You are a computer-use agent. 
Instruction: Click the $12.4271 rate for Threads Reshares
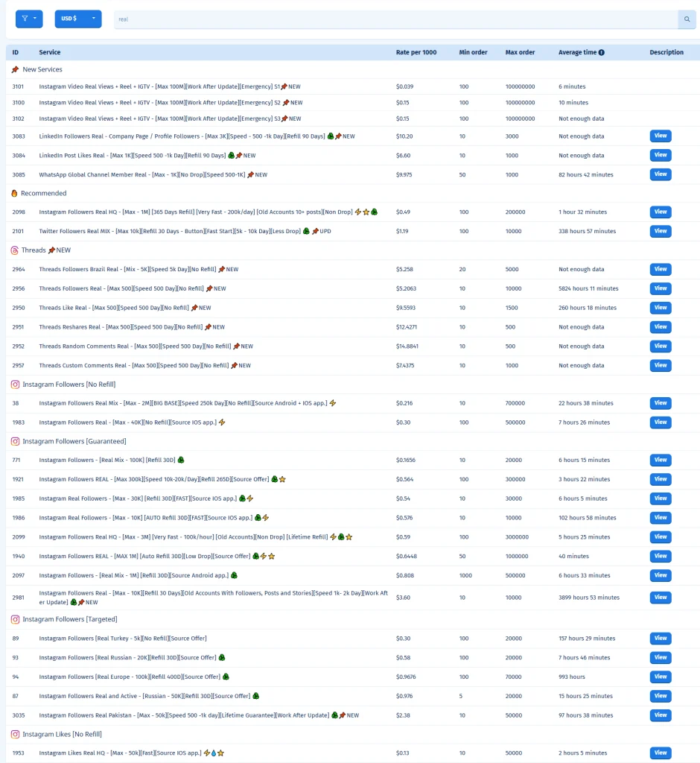(x=406, y=327)
